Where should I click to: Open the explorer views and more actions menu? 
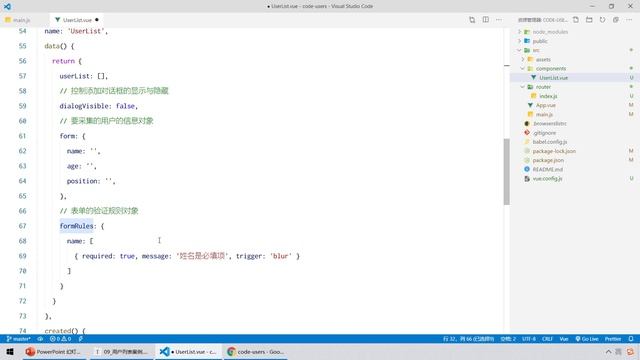coord(629,20)
